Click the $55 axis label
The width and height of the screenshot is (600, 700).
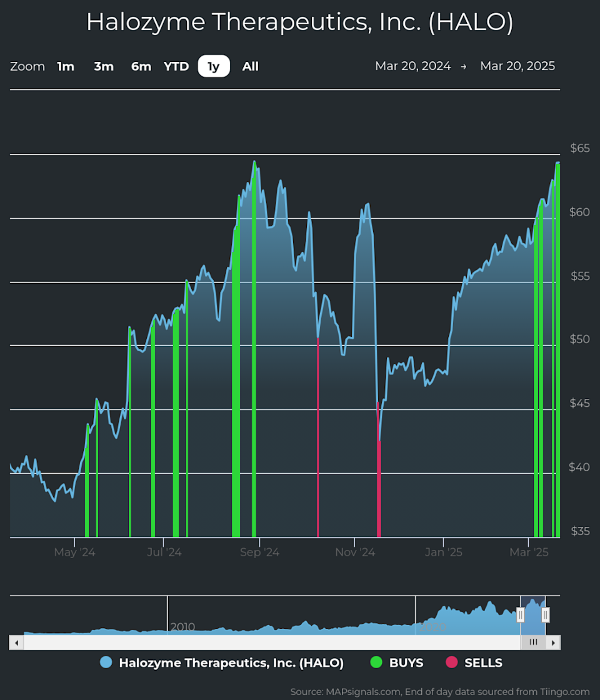[580, 276]
